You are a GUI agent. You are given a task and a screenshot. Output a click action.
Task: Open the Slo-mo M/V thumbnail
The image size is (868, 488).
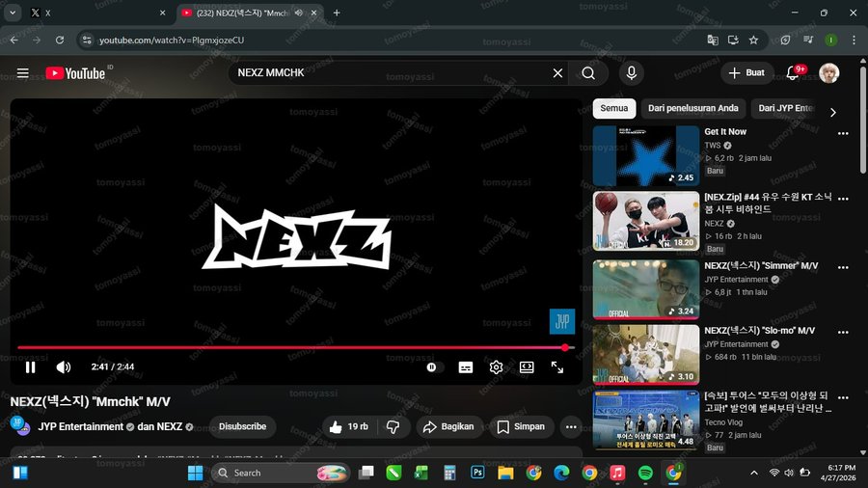pos(646,354)
